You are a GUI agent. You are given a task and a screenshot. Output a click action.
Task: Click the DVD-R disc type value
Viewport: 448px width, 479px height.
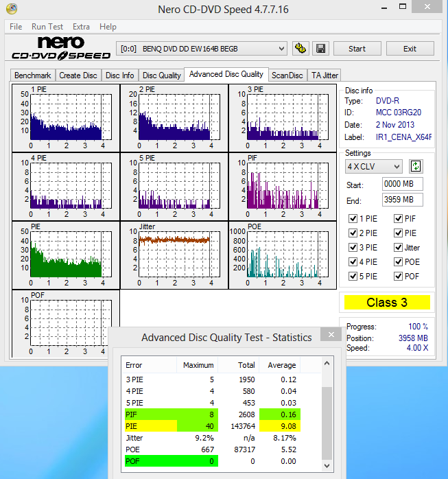387,100
